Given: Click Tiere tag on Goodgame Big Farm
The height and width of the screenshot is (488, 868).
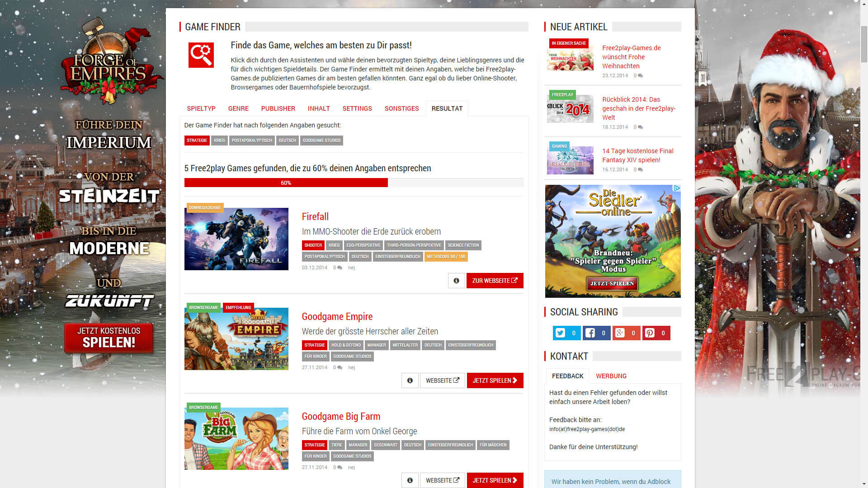Looking at the screenshot, I should coord(337,445).
